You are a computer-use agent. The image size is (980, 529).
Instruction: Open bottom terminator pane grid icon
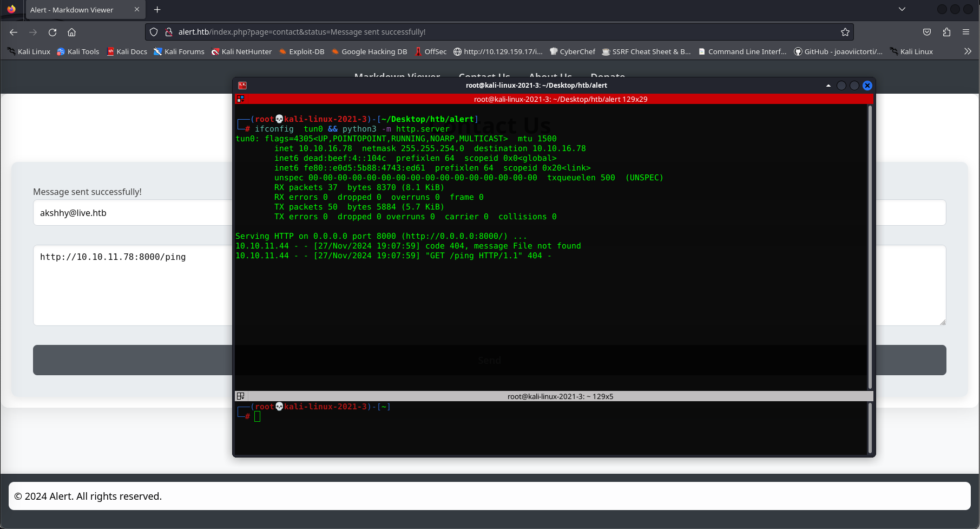(x=241, y=396)
